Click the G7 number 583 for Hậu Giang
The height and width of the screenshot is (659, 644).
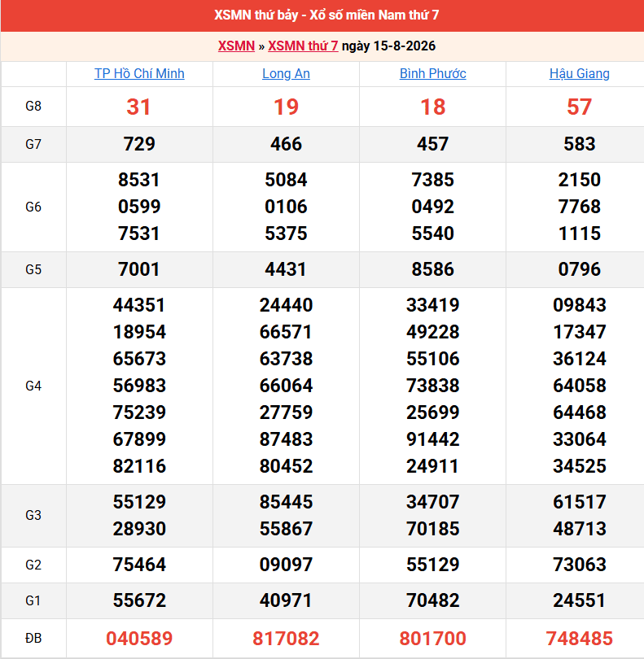click(579, 144)
